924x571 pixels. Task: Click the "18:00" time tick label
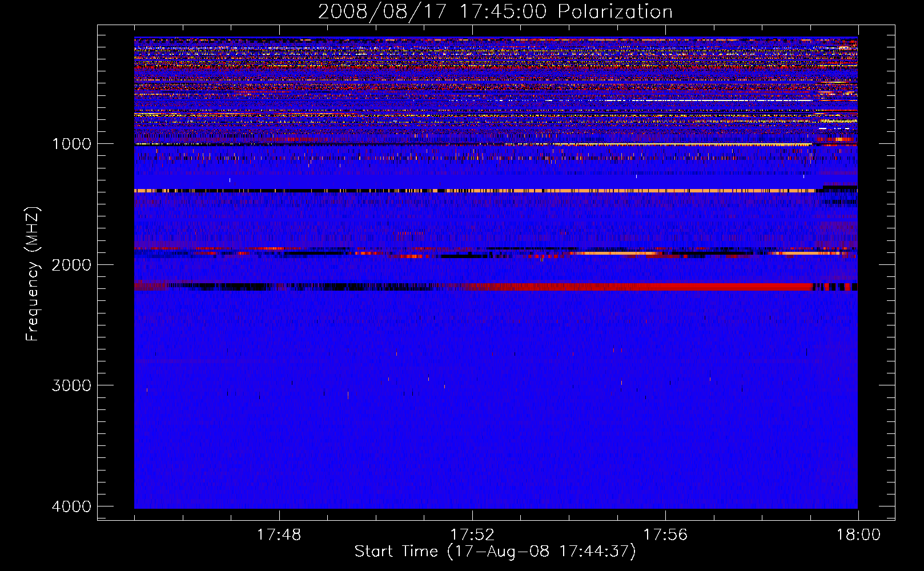(858, 535)
